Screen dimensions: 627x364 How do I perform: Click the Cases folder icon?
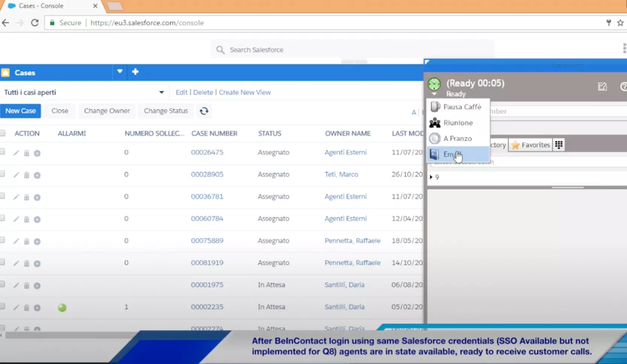point(6,73)
